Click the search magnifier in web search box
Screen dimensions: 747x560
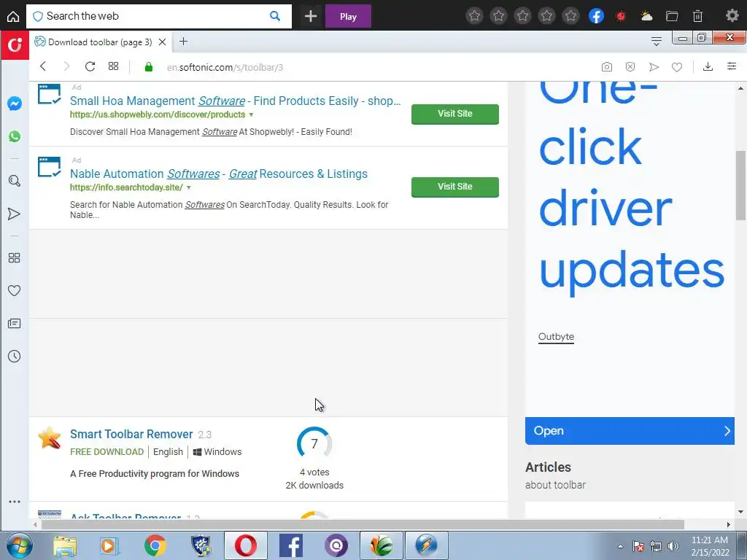[275, 16]
